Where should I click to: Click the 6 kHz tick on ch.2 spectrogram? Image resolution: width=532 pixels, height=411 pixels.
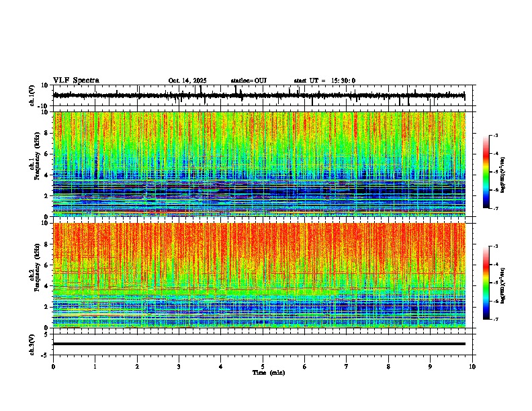pos(47,265)
